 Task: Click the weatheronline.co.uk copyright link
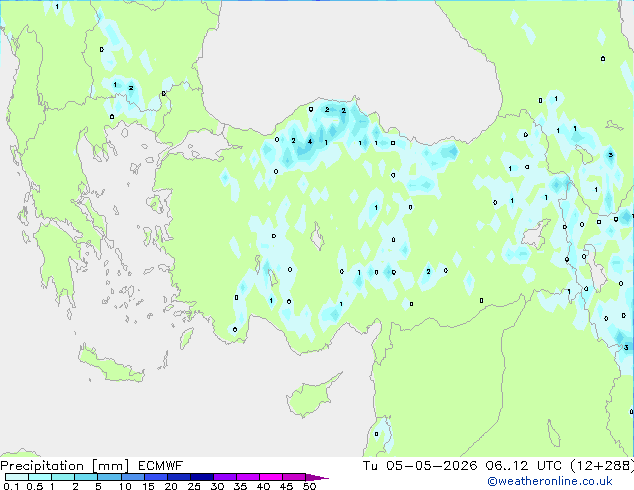coord(550,481)
